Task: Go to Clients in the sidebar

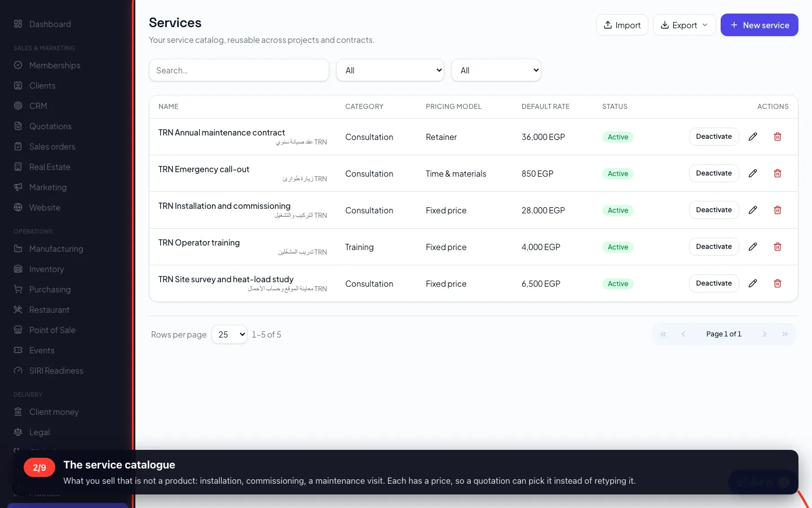Action: 42,86
